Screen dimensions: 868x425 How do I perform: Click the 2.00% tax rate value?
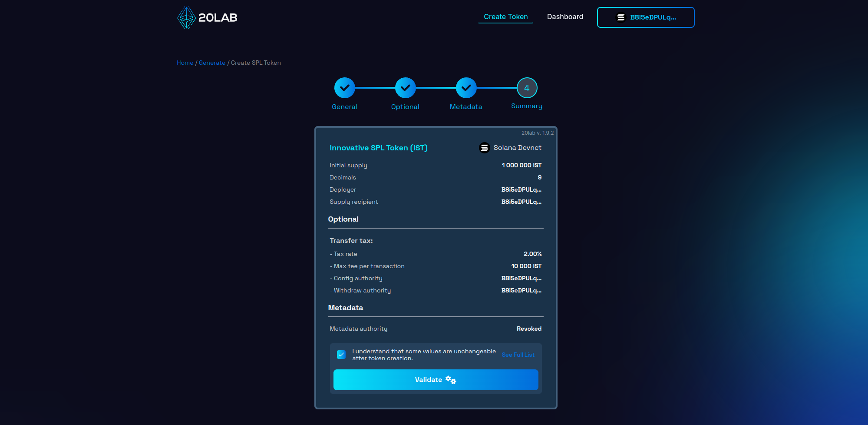533,254
